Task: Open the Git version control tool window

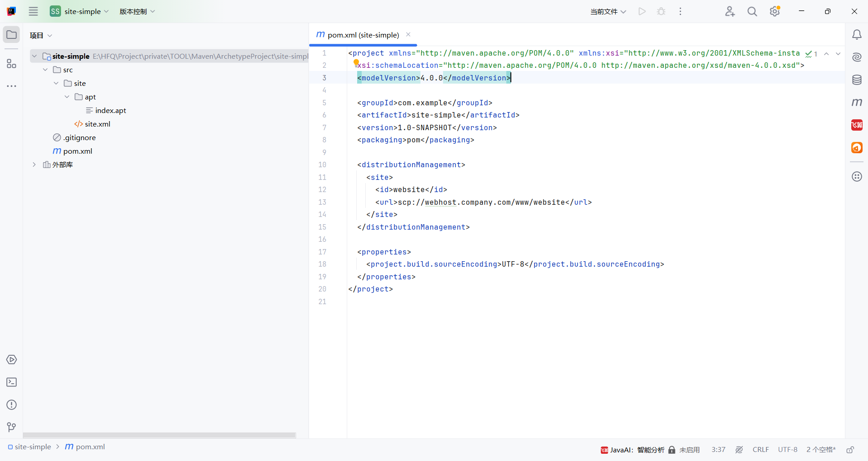Action: [12, 427]
